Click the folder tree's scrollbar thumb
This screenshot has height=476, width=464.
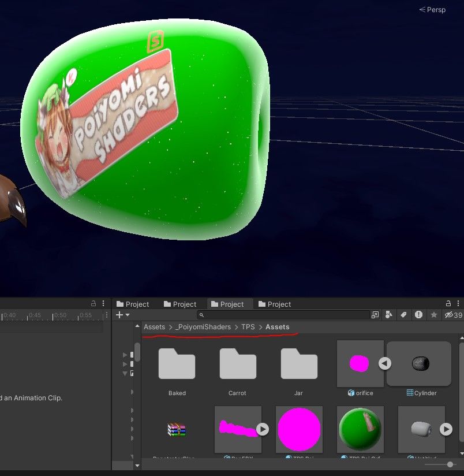point(137,352)
